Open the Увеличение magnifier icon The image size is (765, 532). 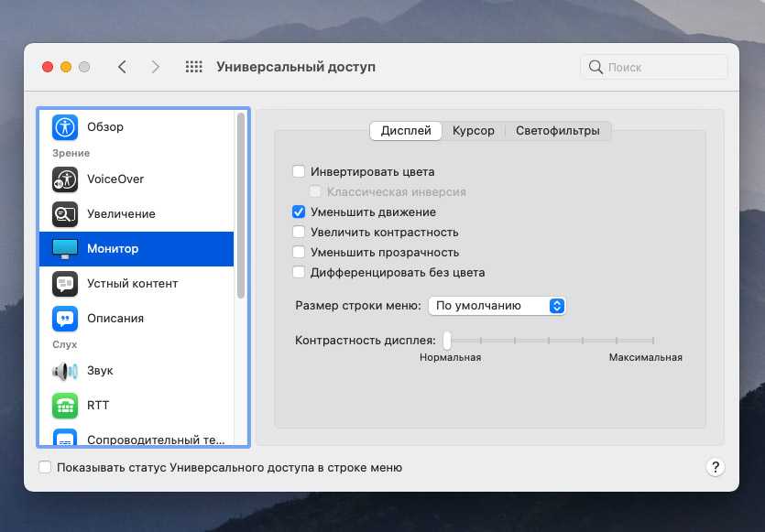click(65, 214)
